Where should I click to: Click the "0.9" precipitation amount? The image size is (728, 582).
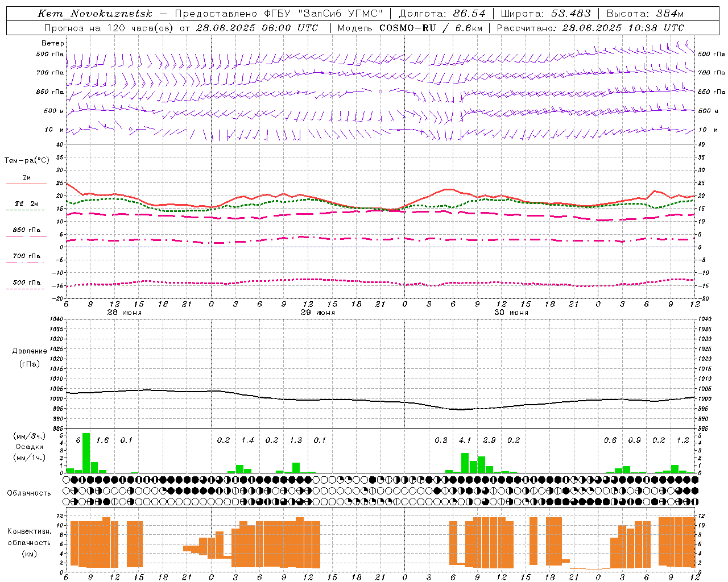click(634, 440)
